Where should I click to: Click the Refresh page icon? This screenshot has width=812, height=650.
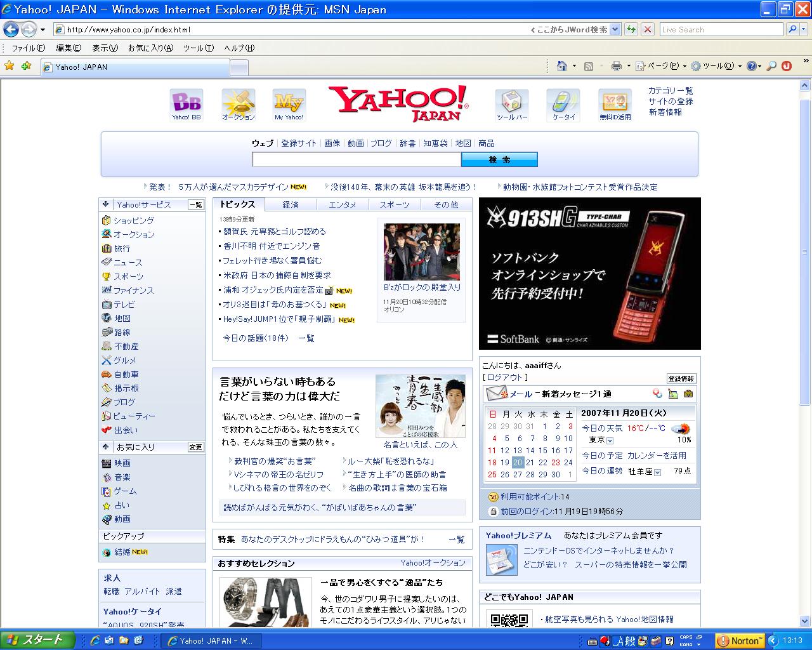pos(631,29)
